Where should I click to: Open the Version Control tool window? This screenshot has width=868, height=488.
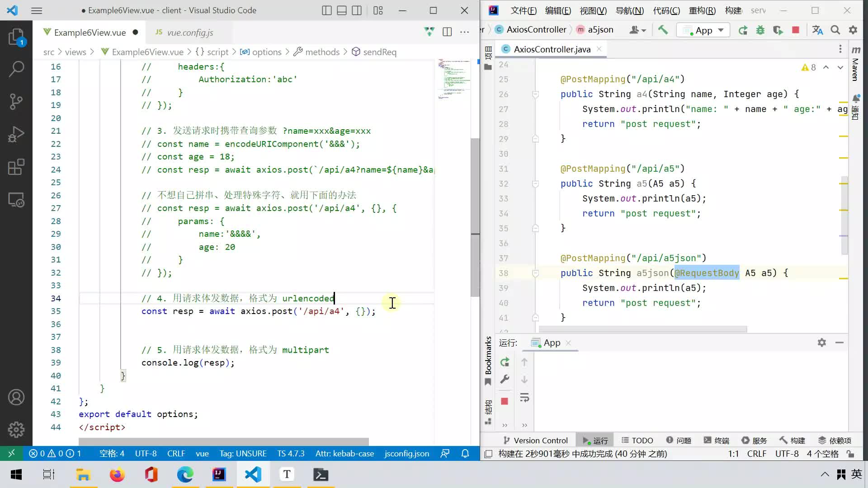tap(535, 441)
